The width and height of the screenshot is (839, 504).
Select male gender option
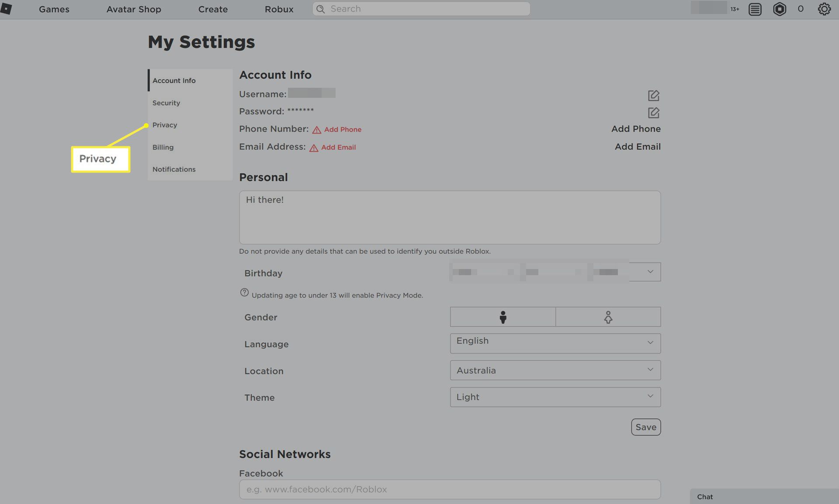tap(503, 317)
